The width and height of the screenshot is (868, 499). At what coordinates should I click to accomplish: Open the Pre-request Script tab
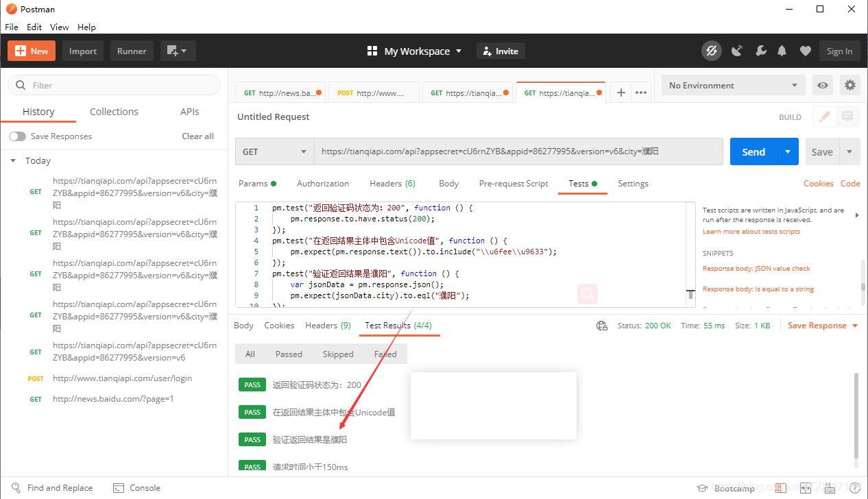[x=514, y=184]
